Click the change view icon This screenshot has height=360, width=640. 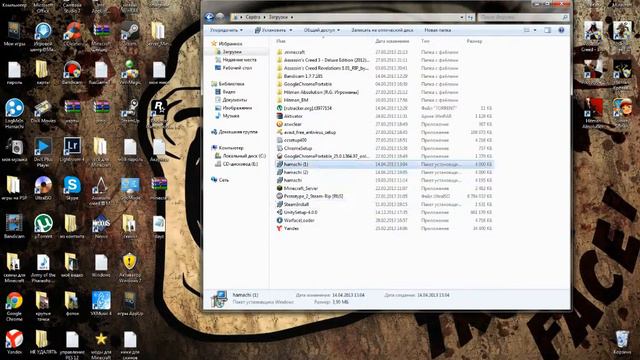pyautogui.click(x=527, y=30)
